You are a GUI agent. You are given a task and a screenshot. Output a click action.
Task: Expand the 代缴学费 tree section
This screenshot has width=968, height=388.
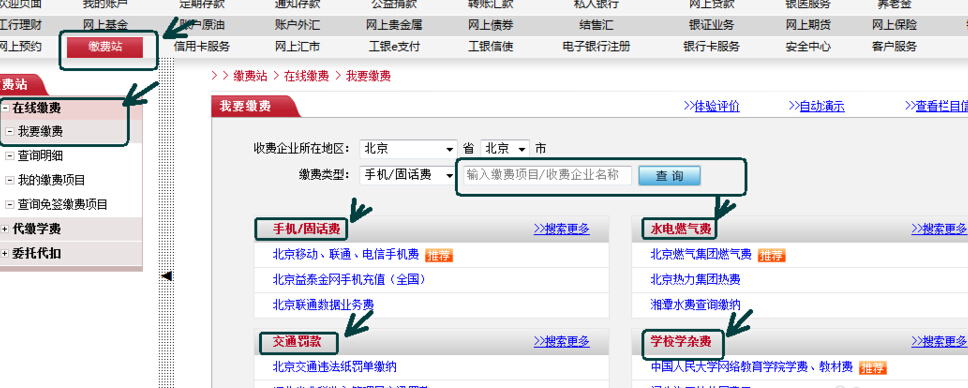[5, 229]
